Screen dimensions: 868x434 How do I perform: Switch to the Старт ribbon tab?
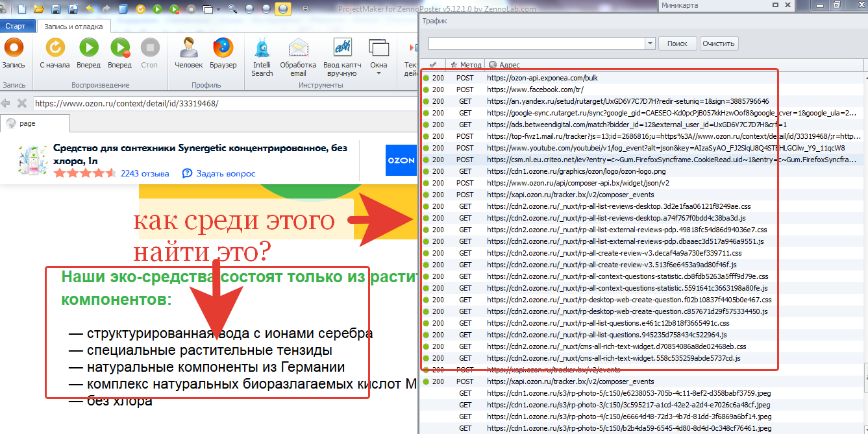click(x=16, y=27)
